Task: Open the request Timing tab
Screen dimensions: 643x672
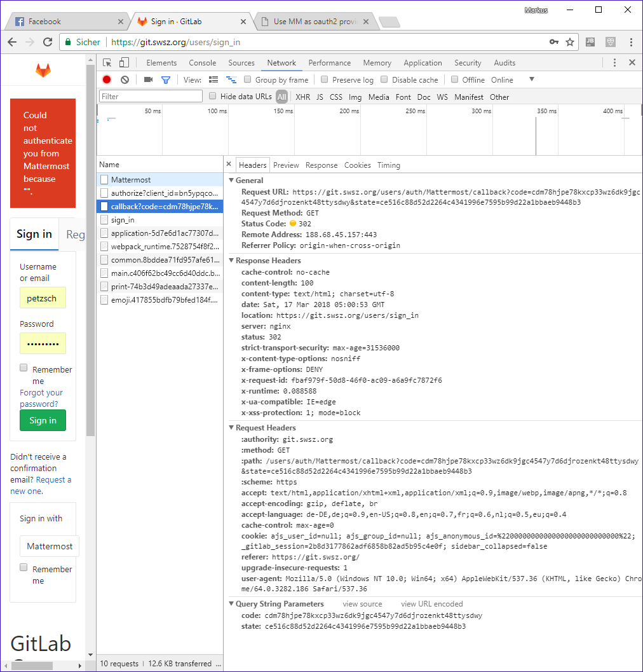Action: point(389,165)
